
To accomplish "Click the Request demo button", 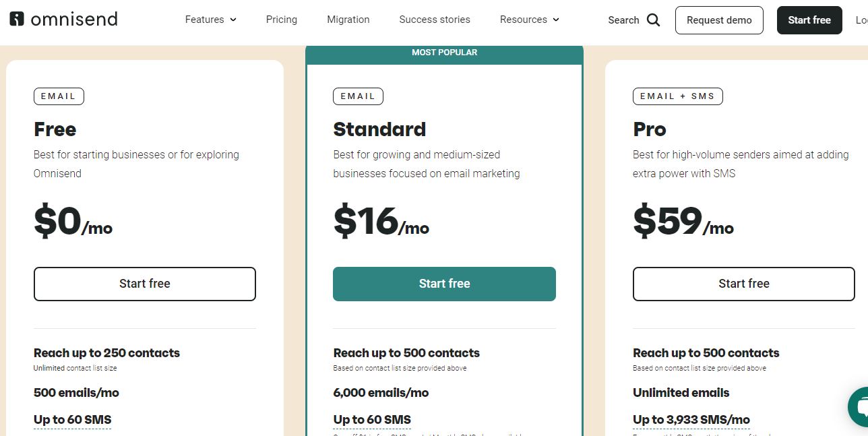I will (x=719, y=20).
